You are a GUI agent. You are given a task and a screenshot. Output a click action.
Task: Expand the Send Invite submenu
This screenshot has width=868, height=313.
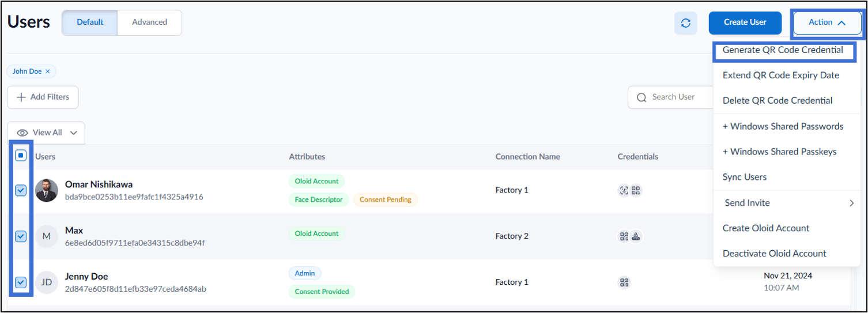[787, 203]
